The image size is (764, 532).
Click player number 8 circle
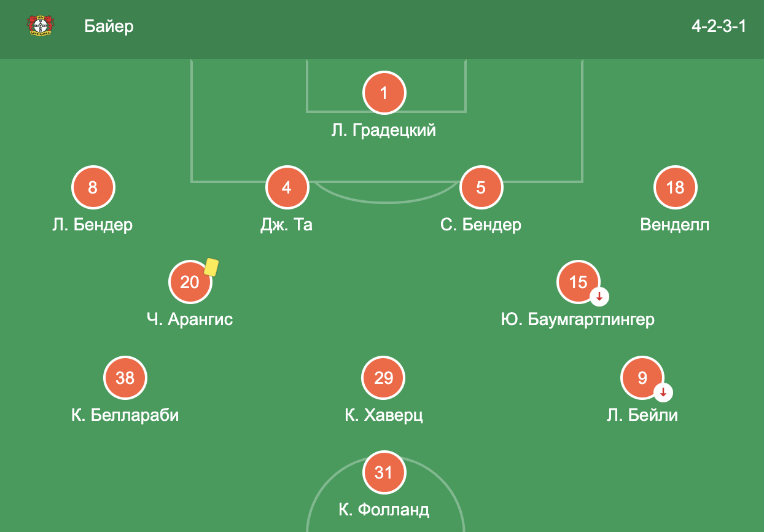(93, 187)
